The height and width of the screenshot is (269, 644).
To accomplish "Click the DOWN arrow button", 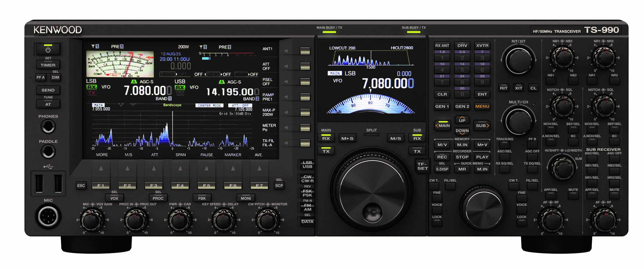I will pos(462,131).
